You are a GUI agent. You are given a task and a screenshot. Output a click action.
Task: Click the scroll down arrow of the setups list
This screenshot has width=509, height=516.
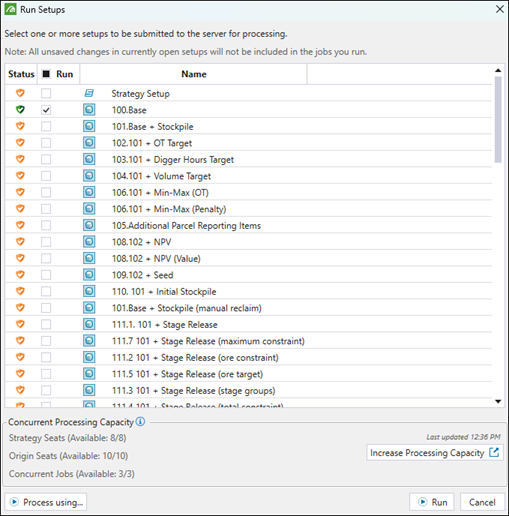(x=498, y=401)
